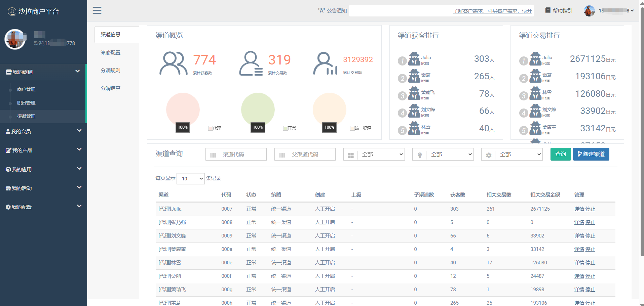Viewport: 644px width, 306px height.
Task: Click the pink 代理 pie chart
Action: [x=183, y=110]
